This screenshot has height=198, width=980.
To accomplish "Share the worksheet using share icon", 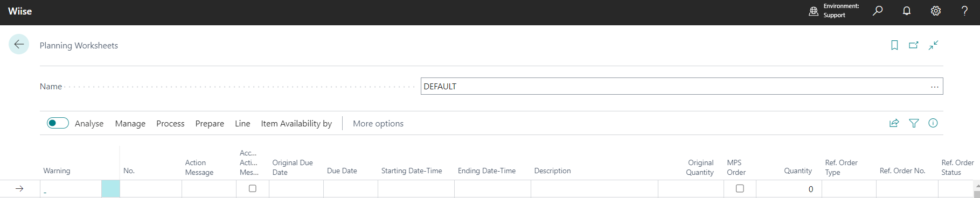I will click(x=894, y=123).
